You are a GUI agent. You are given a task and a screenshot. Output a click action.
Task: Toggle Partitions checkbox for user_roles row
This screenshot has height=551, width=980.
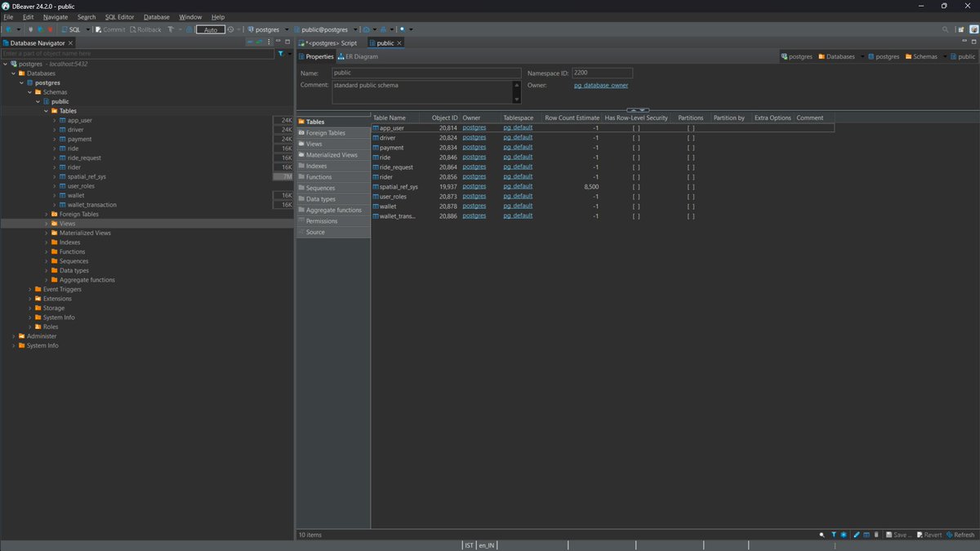pyautogui.click(x=691, y=197)
